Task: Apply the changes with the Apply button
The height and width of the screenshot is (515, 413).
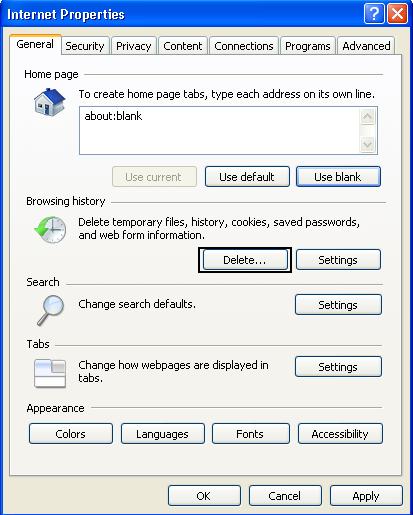Action: pyautogui.click(x=366, y=496)
